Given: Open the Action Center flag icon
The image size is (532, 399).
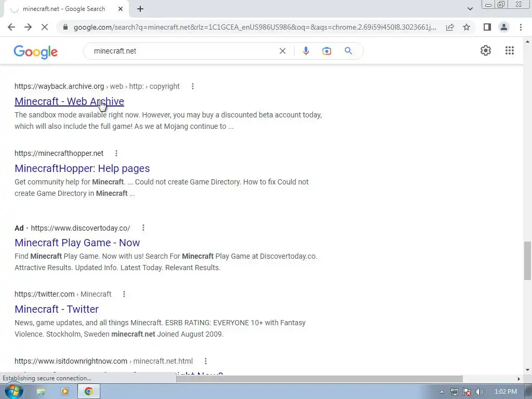Looking at the screenshot, I should pyautogui.click(x=467, y=392).
